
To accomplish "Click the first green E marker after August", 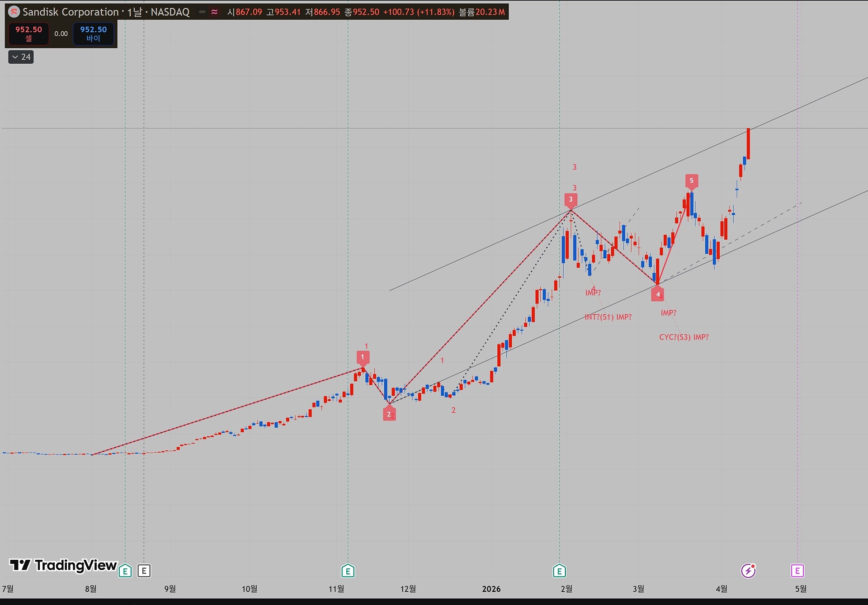I will [125, 571].
